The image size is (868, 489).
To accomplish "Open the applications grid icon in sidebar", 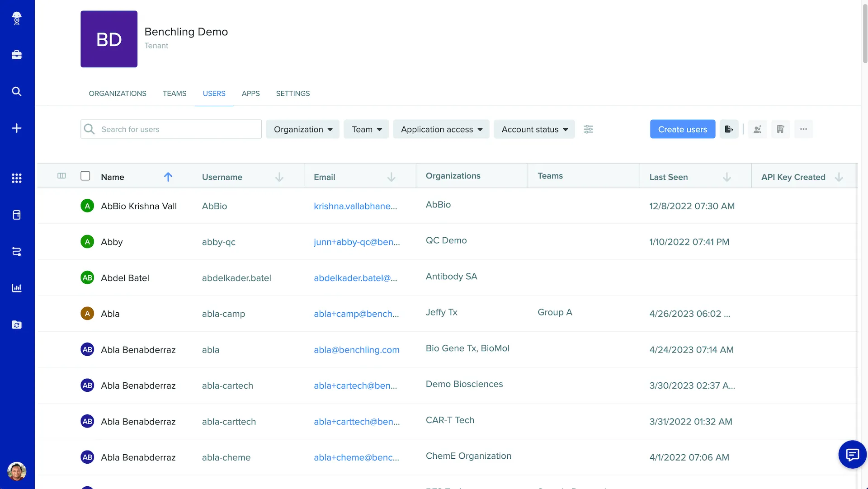I will [x=17, y=178].
